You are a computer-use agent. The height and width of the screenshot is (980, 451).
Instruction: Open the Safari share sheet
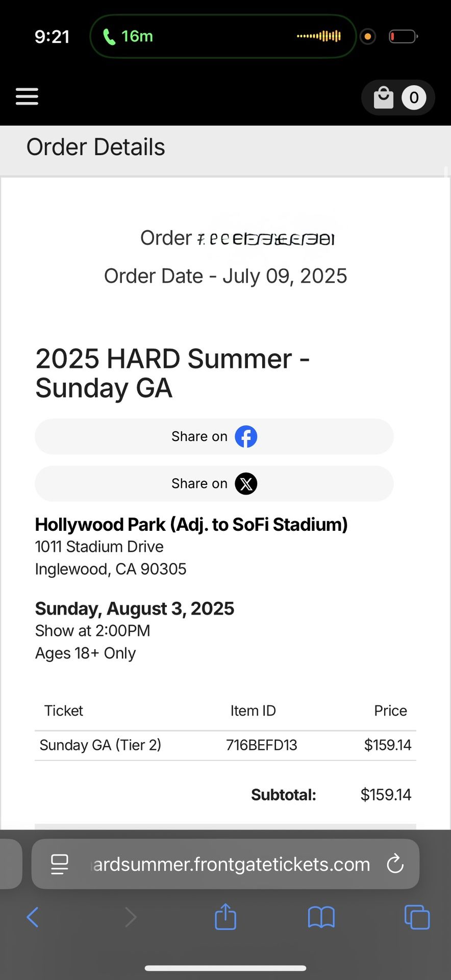225,917
